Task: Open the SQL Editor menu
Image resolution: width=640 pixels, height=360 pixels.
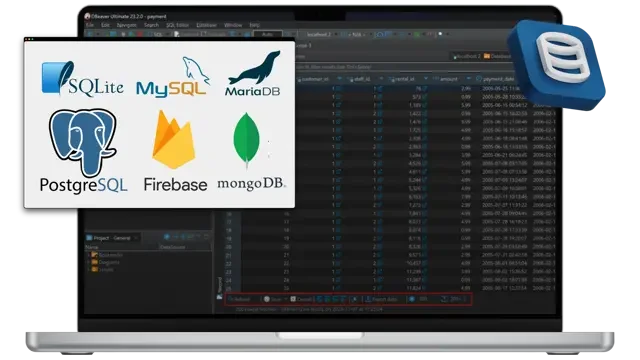Action: pos(177,25)
